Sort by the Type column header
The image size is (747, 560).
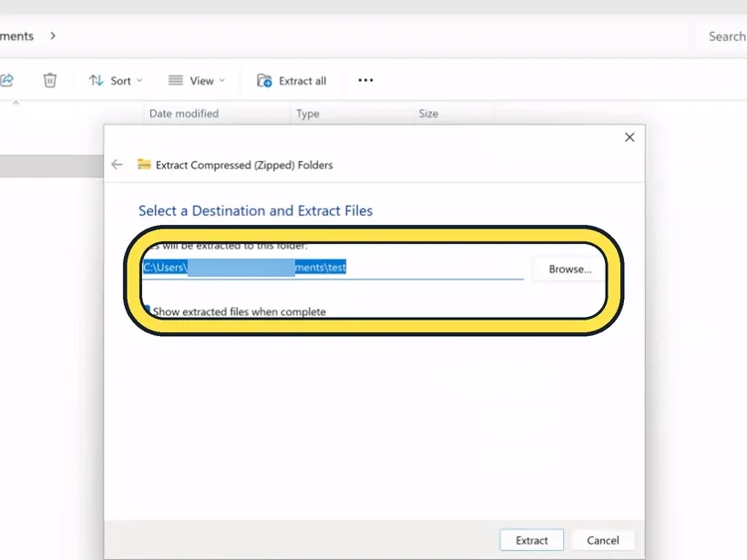pyautogui.click(x=308, y=114)
